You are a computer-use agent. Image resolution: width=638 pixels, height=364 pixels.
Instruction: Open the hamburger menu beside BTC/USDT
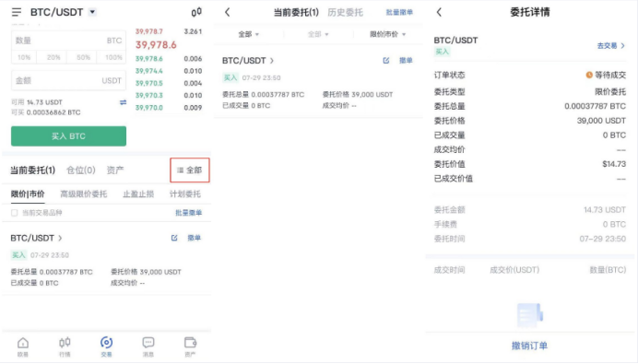pyautogui.click(x=17, y=12)
